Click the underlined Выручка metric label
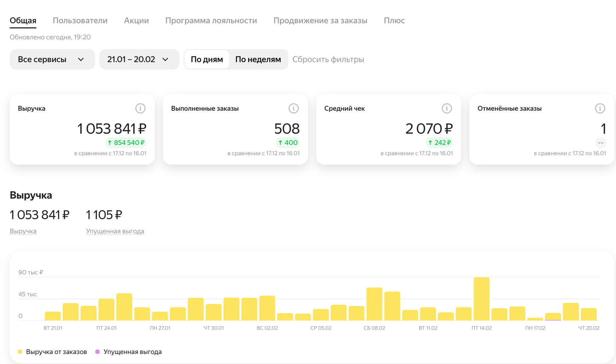This screenshot has width=616, height=364. 23,231
